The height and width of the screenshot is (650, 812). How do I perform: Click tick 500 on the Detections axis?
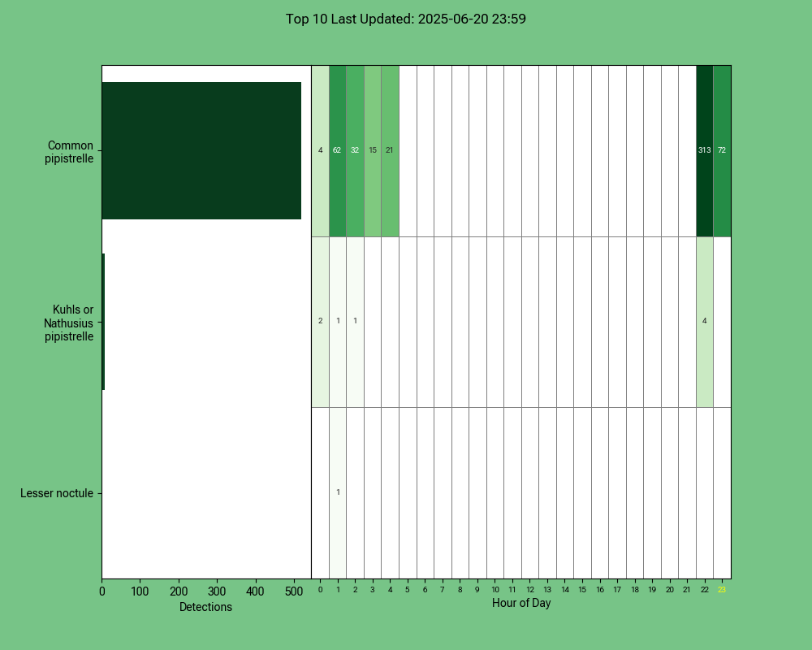(294, 591)
